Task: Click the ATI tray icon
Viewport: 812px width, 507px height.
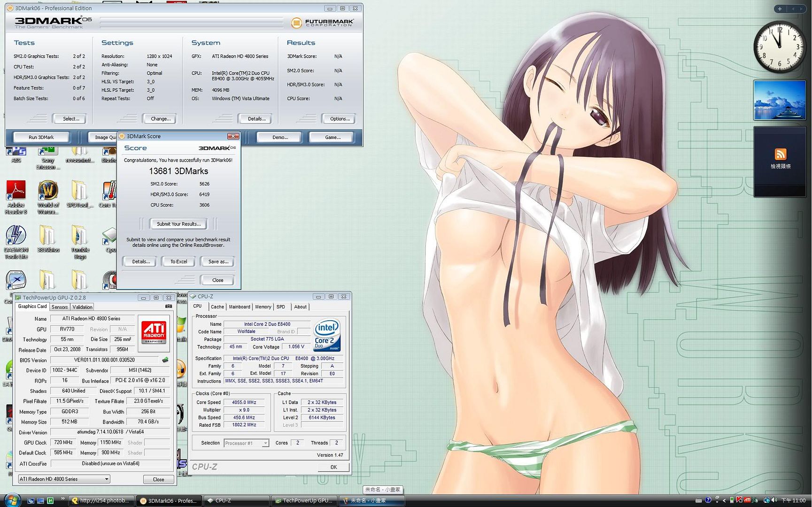Action: point(747,500)
